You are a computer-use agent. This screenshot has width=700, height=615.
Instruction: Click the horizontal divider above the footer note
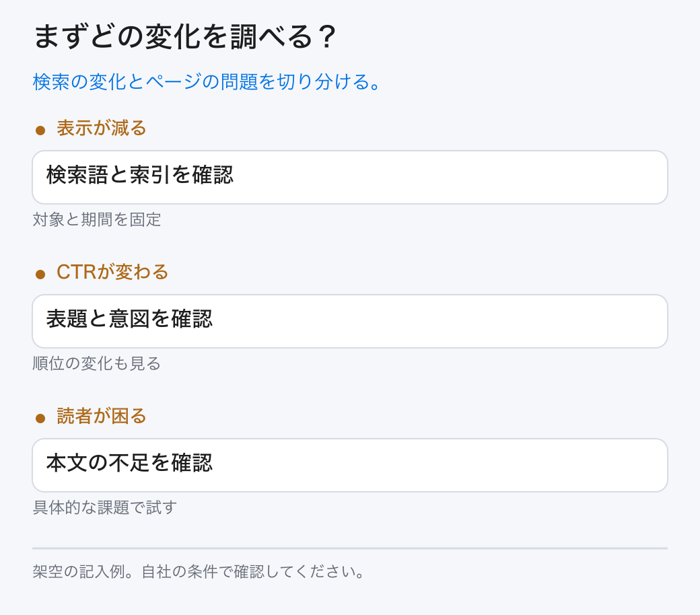tap(350, 548)
